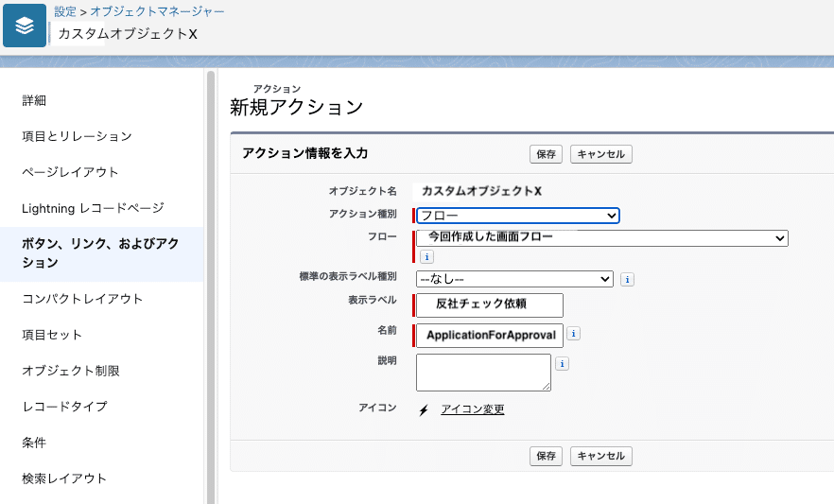Open the アクション種別 dropdown
Viewport: 834px width, 504px height.
coord(518,216)
